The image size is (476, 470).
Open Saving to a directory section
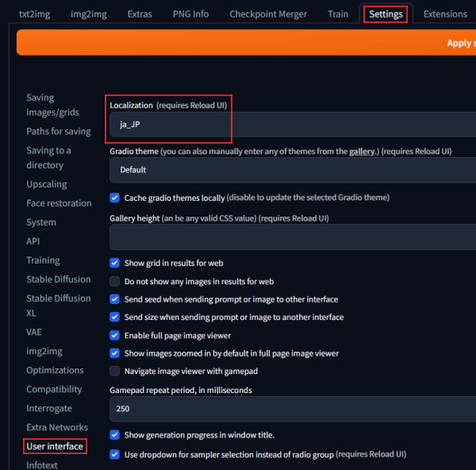click(x=48, y=158)
